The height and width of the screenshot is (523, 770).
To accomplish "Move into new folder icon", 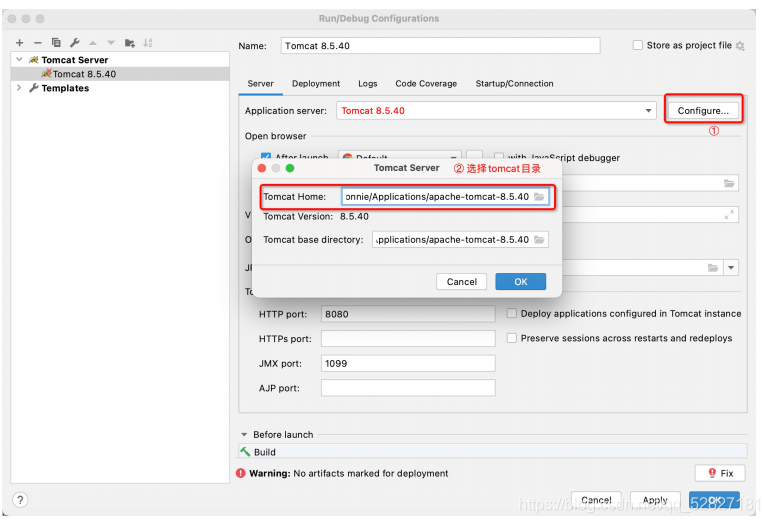I will [130, 43].
